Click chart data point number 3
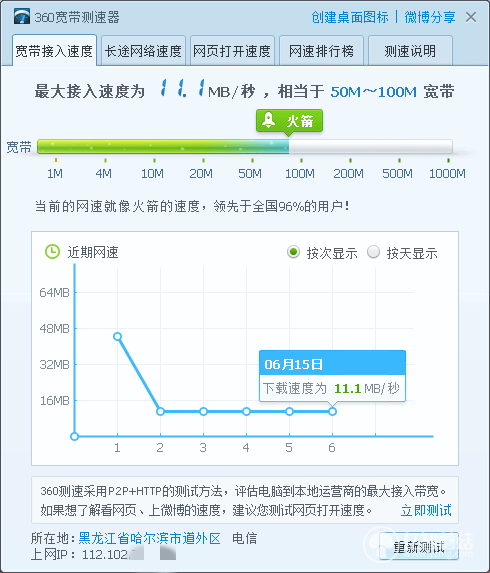This screenshot has width=490, height=573. (204, 411)
